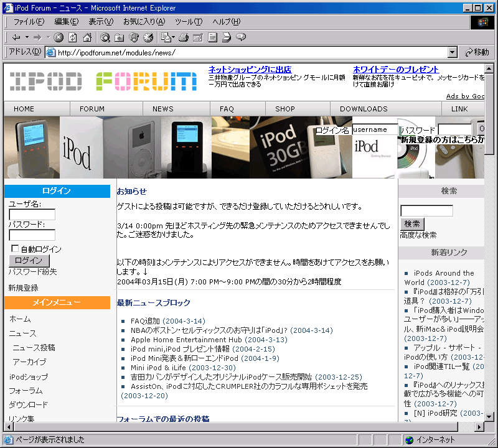The width and height of the screenshot is (498, 448).
Task: Open the FAQ追加 news item
Action: pyautogui.click(x=145, y=321)
